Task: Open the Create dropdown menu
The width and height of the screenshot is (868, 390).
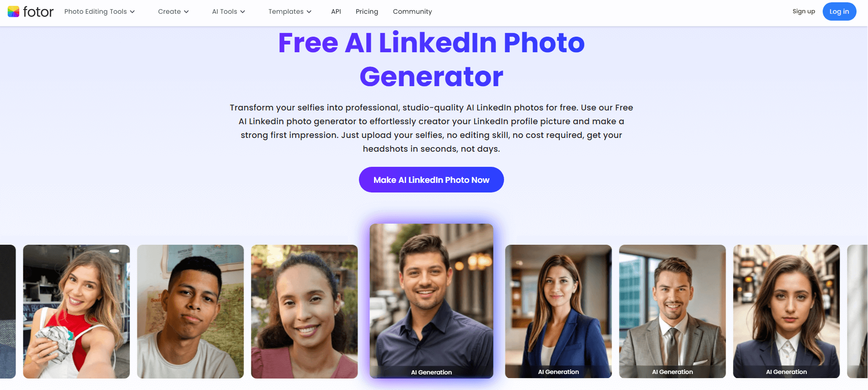Action: (173, 11)
